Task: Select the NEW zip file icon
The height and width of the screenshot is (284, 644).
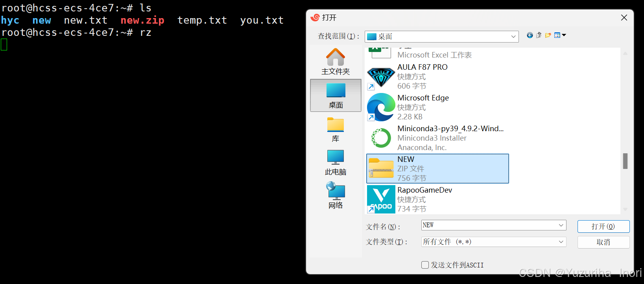Action: point(381,169)
